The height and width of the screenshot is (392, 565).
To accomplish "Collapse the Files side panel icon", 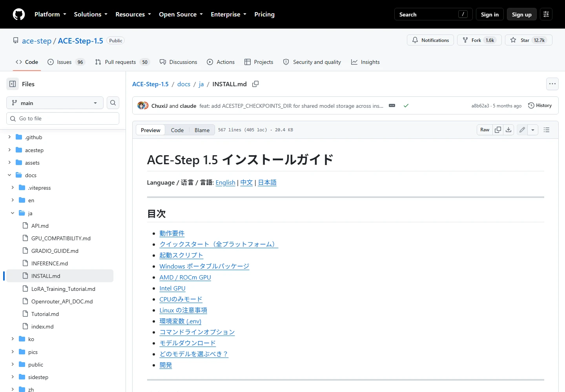I will (13, 84).
